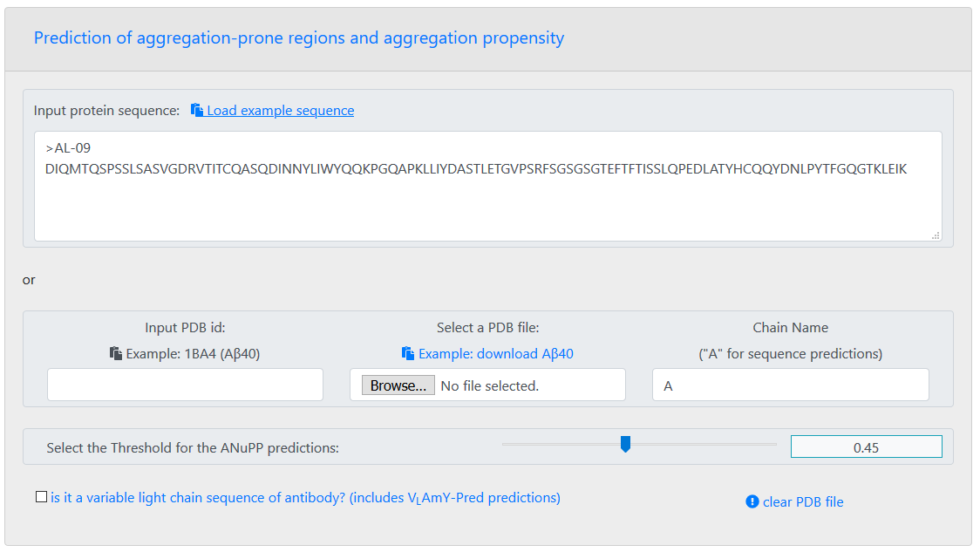Click the Chain Name label
The width and height of the screenshot is (980, 552).
click(x=791, y=328)
